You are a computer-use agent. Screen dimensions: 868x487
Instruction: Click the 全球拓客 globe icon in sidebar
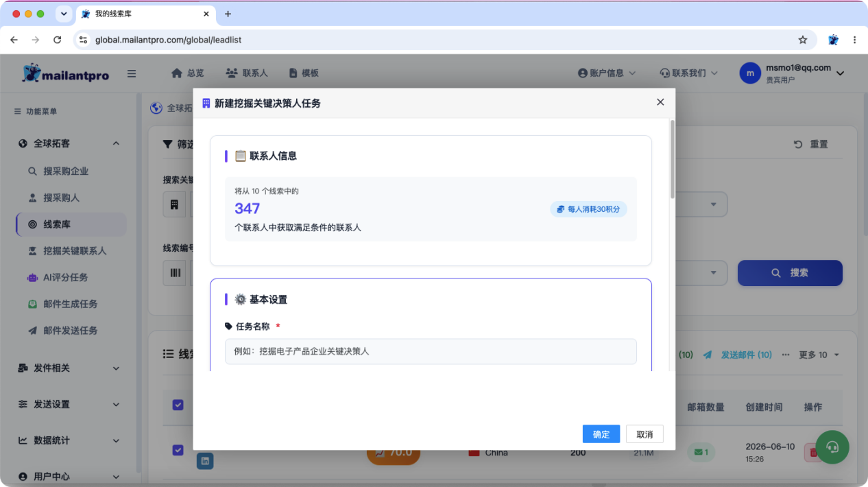coord(23,143)
